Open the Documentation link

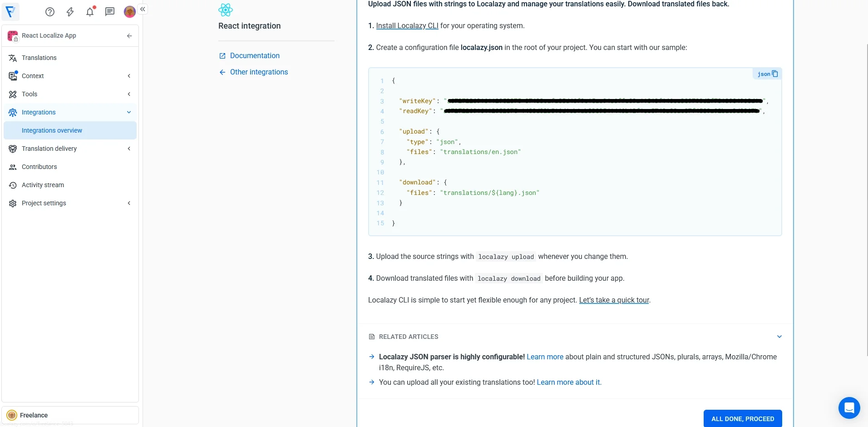[255, 55]
